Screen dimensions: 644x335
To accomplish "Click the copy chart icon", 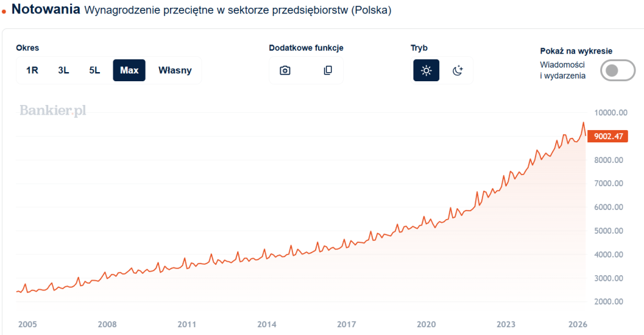I will (328, 70).
